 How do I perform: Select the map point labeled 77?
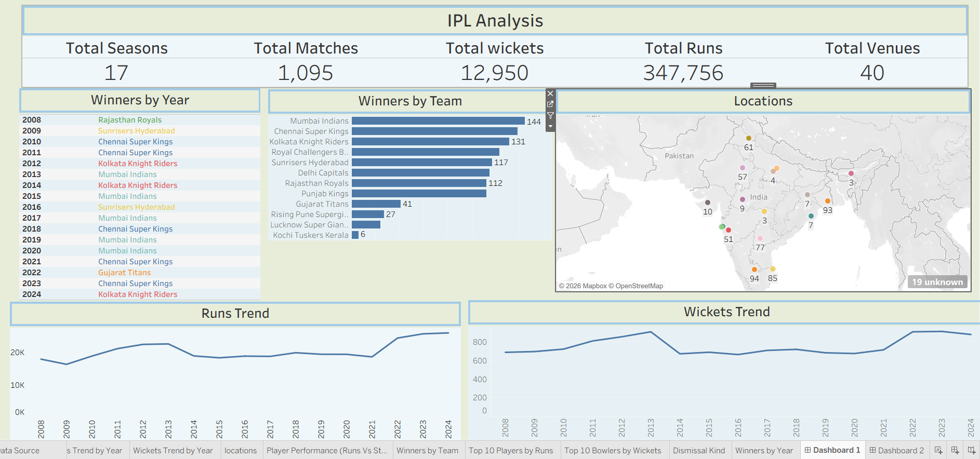click(x=760, y=238)
